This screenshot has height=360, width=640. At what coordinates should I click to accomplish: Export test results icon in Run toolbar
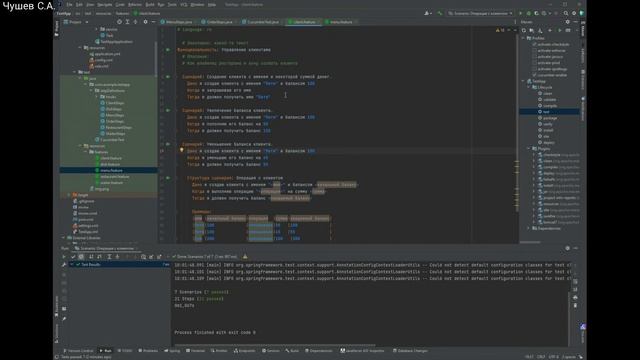pos(159,257)
